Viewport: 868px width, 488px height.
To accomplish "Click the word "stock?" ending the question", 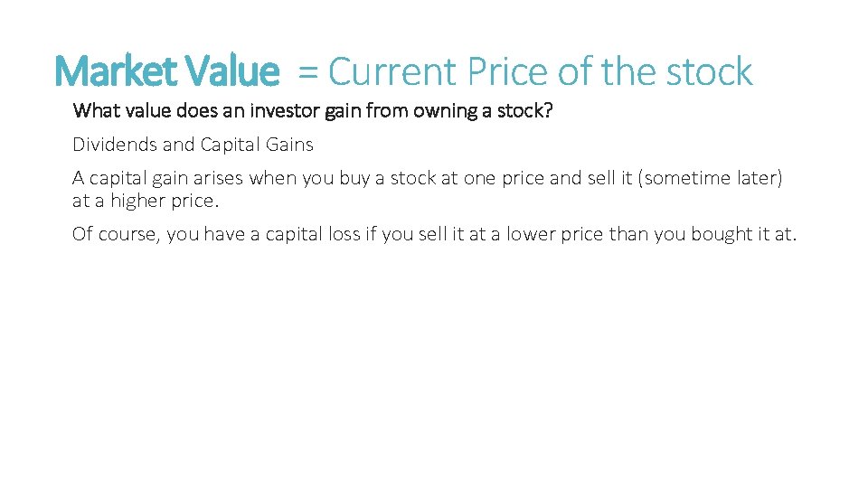I will click(524, 110).
